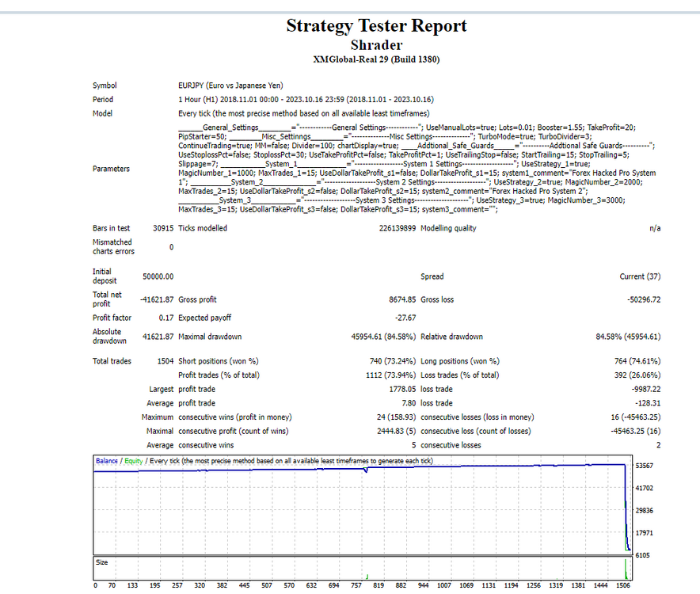Select the -9987.22 largest loss trade value
This screenshot has width=700, height=594.
[646, 390]
